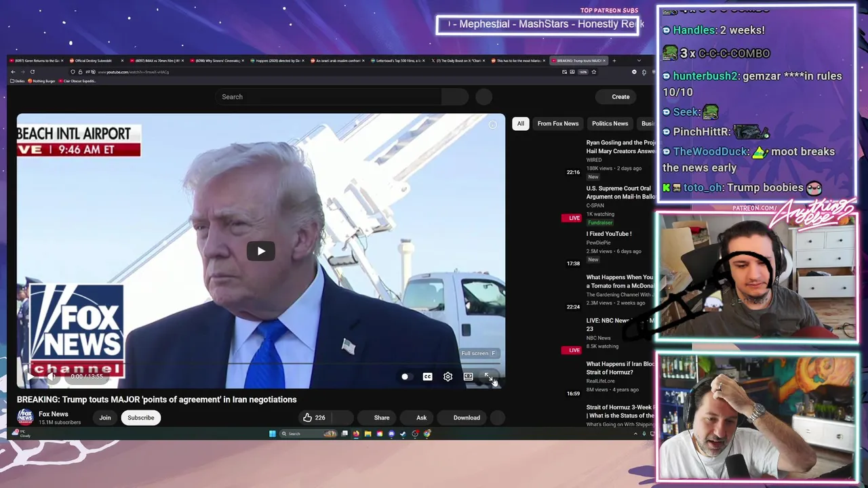This screenshot has width=868, height=488.
Task: Open Tomato from a McDonald's video
Action: pos(620,281)
